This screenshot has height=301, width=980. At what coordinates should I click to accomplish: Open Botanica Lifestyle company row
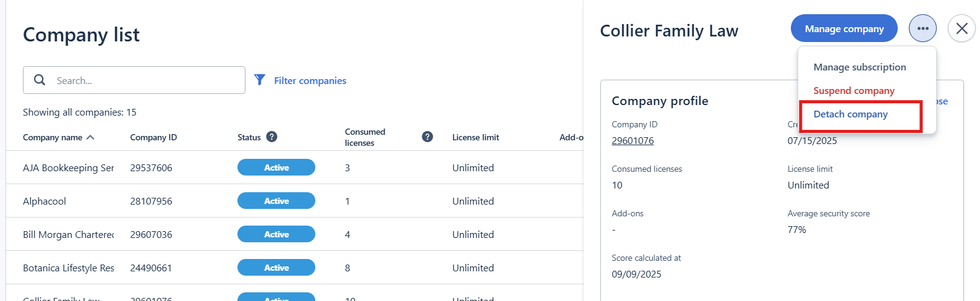[68, 268]
